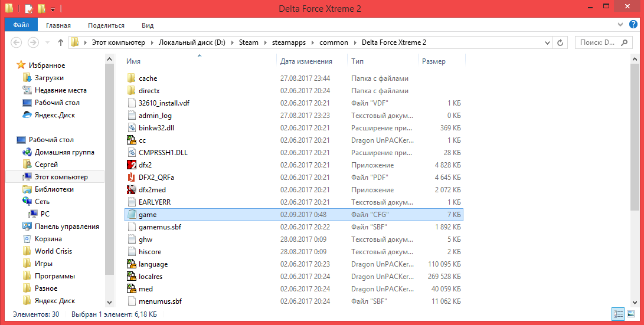Open the address bar history dropdown
Image resolution: width=644 pixels, height=325 pixels.
tap(547, 42)
